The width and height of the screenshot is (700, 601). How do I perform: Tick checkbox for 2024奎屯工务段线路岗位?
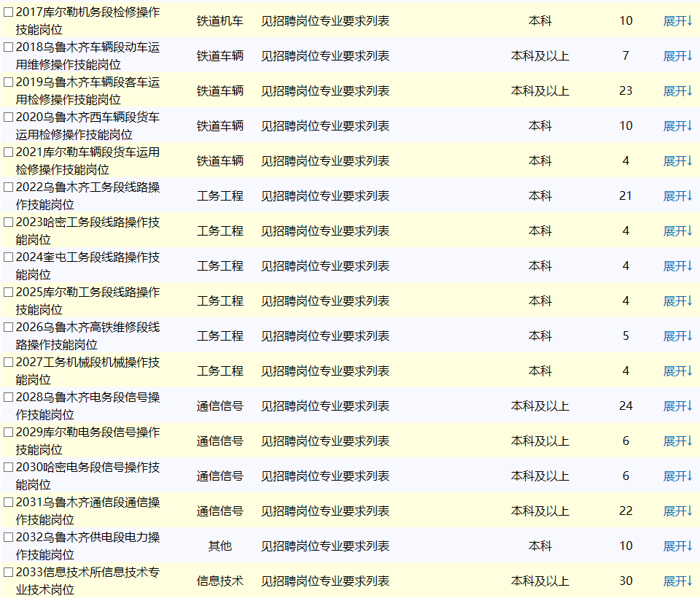9,257
